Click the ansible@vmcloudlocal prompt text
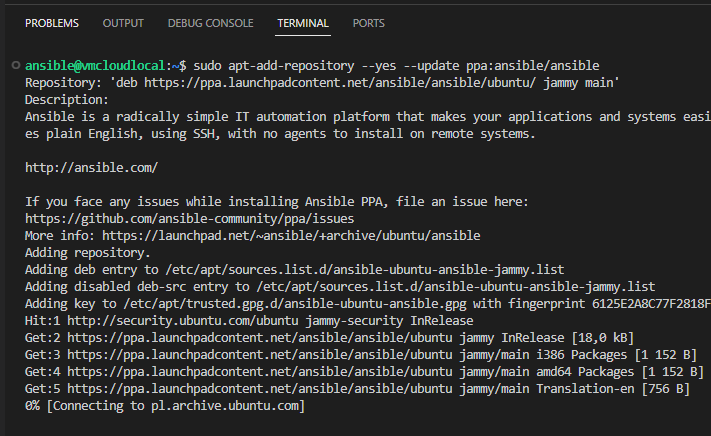The width and height of the screenshot is (711, 436). tap(96, 65)
